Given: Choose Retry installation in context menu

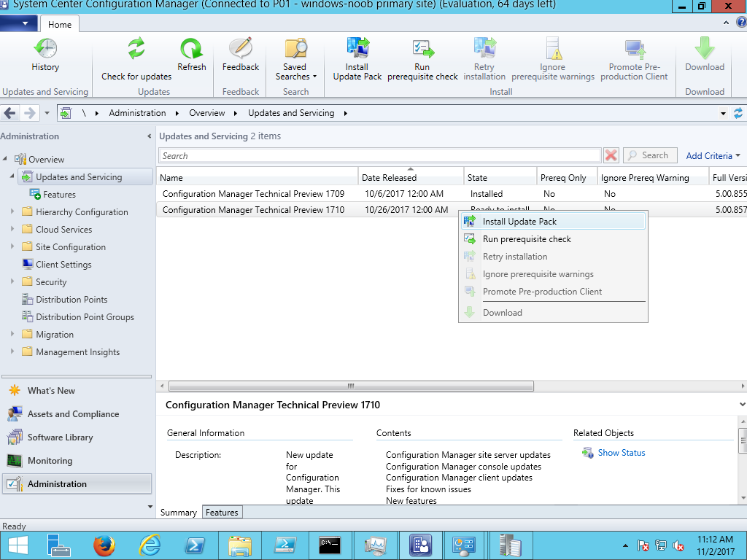Looking at the screenshot, I should pyautogui.click(x=553, y=257).
